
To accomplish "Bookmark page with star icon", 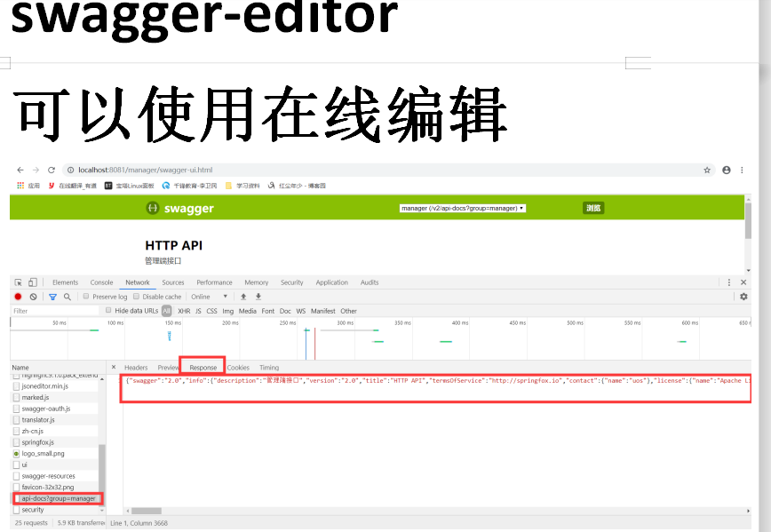I will coord(707,171).
